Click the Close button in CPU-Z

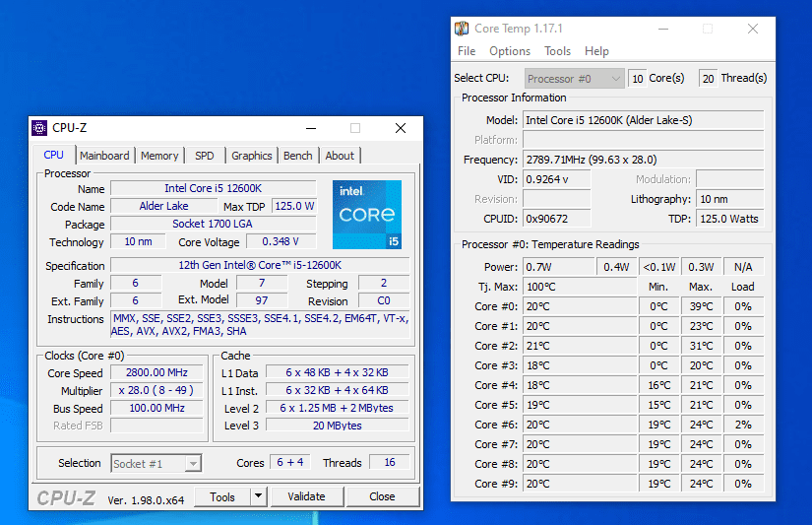pyautogui.click(x=382, y=496)
